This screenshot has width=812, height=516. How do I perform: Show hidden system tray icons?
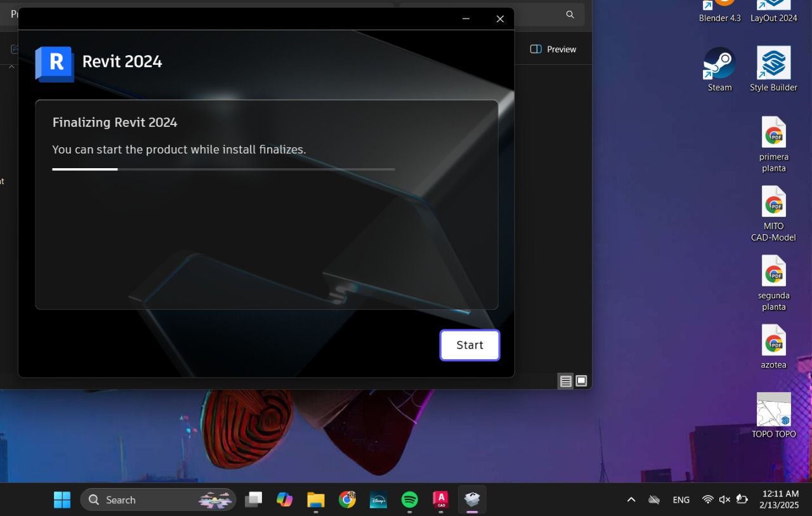pyautogui.click(x=631, y=500)
